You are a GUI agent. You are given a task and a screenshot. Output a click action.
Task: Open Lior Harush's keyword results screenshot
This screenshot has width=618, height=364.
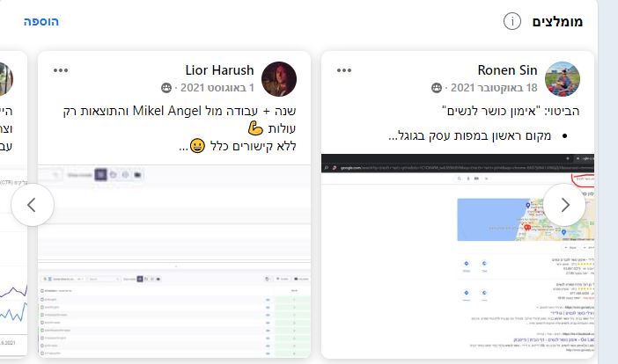174,261
